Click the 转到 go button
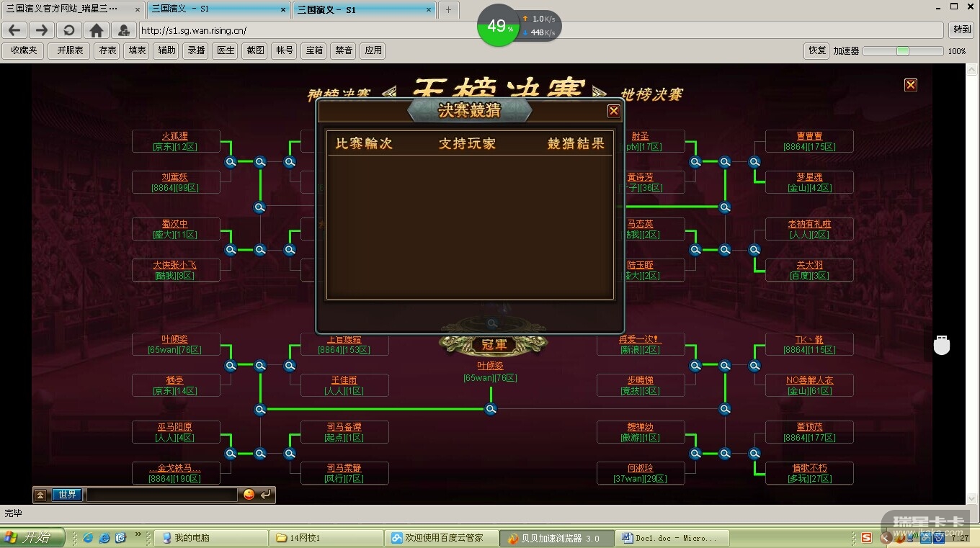The image size is (980, 548). coord(962,30)
